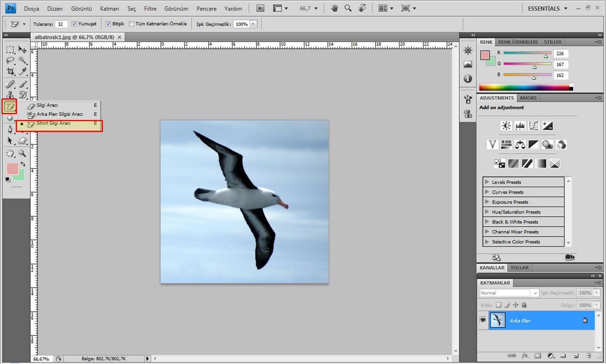Toggle the Yumuşat checkbox
The width and height of the screenshot is (606, 364).
pos(75,24)
